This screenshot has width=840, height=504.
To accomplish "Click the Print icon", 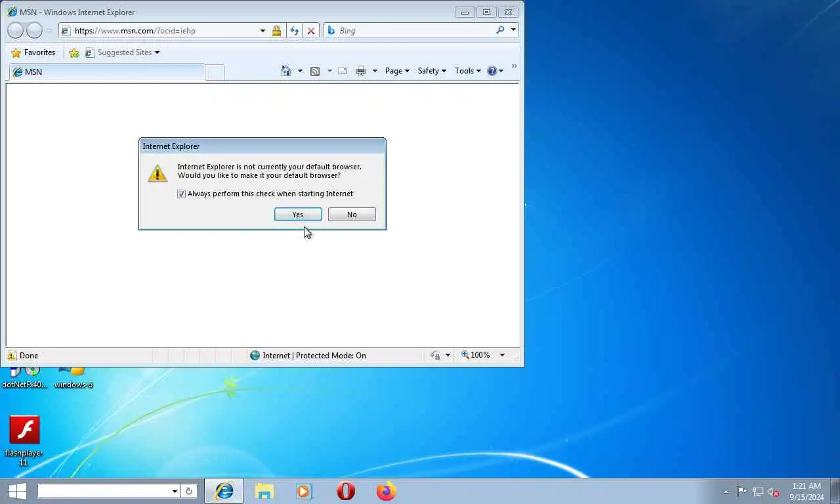I will pyautogui.click(x=361, y=71).
